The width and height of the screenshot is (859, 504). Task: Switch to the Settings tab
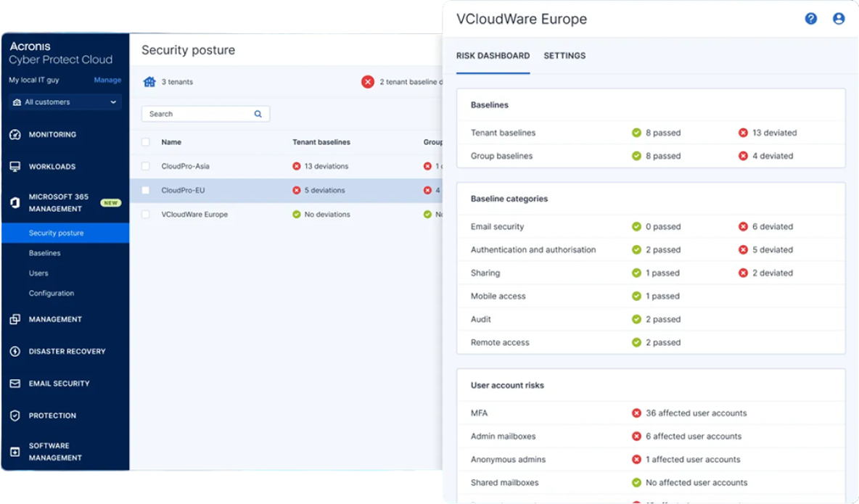(564, 55)
